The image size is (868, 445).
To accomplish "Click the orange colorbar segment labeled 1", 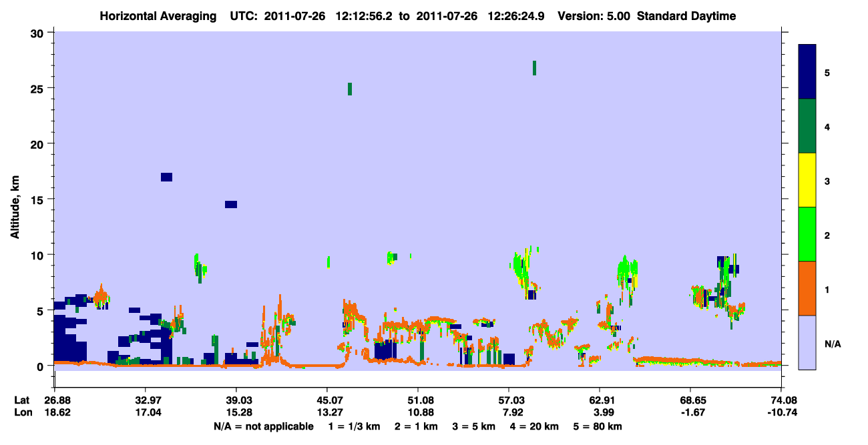I will point(807,288).
